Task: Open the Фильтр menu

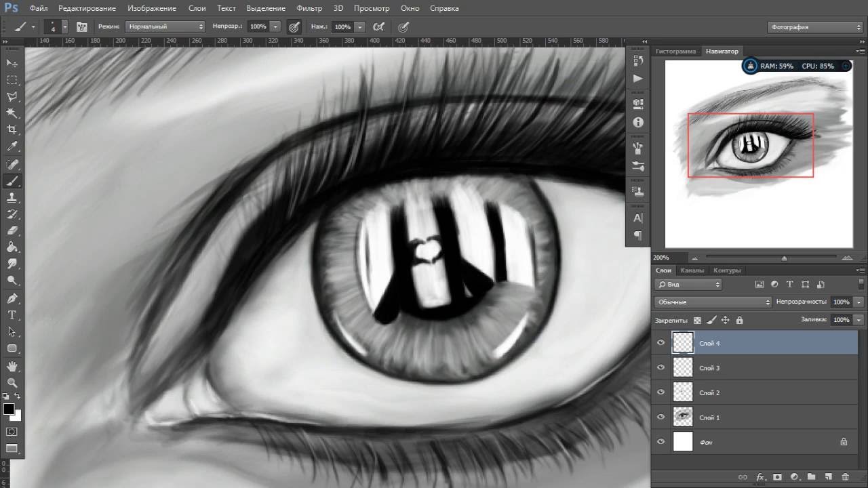Action: click(309, 8)
